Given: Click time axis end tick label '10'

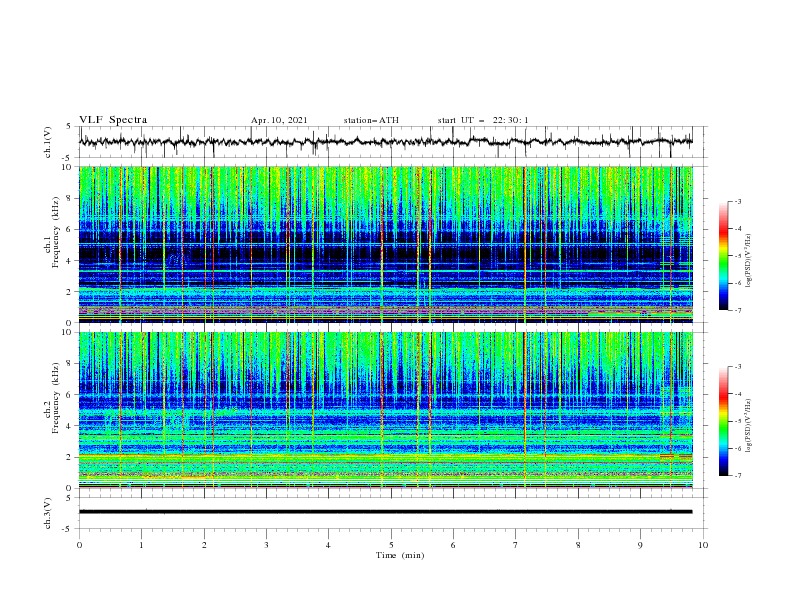Looking at the screenshot, I should point(703,545).
